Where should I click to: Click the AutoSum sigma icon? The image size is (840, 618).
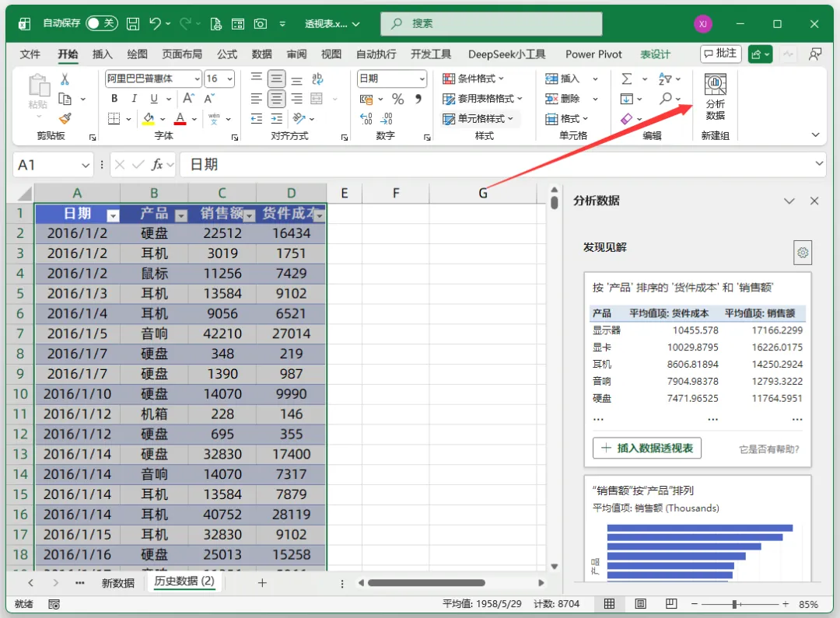pyautogui.click(x=626, y=79)
